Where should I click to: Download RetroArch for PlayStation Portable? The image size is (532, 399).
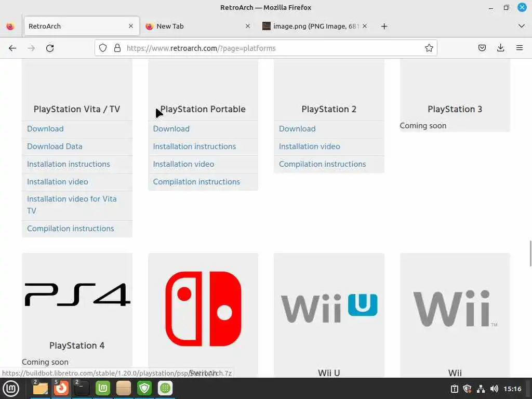click(171, 129)
